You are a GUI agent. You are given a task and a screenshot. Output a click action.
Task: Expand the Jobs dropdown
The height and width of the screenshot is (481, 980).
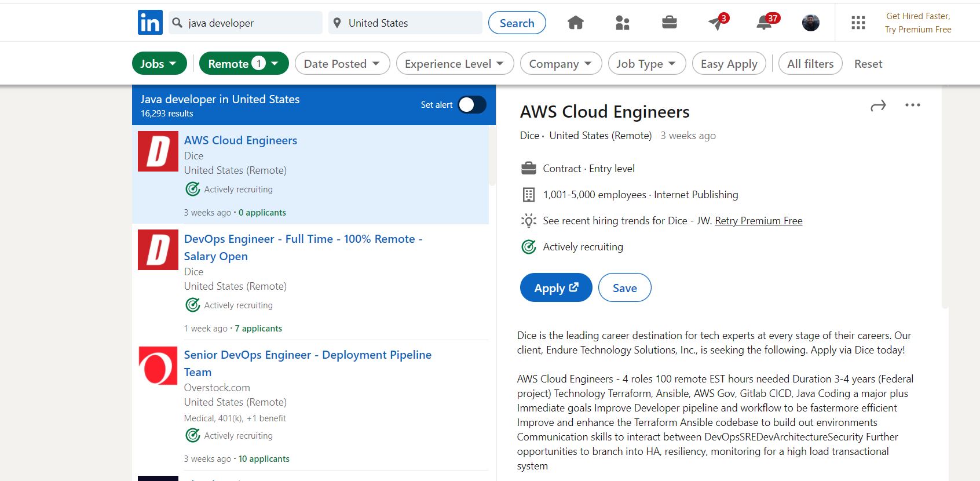[159, 64]
